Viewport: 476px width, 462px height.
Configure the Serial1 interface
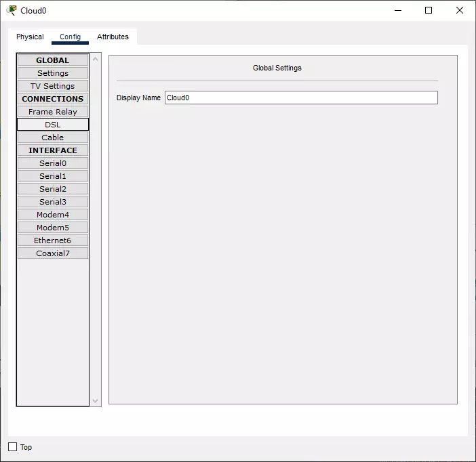click(x=53, y=176)
